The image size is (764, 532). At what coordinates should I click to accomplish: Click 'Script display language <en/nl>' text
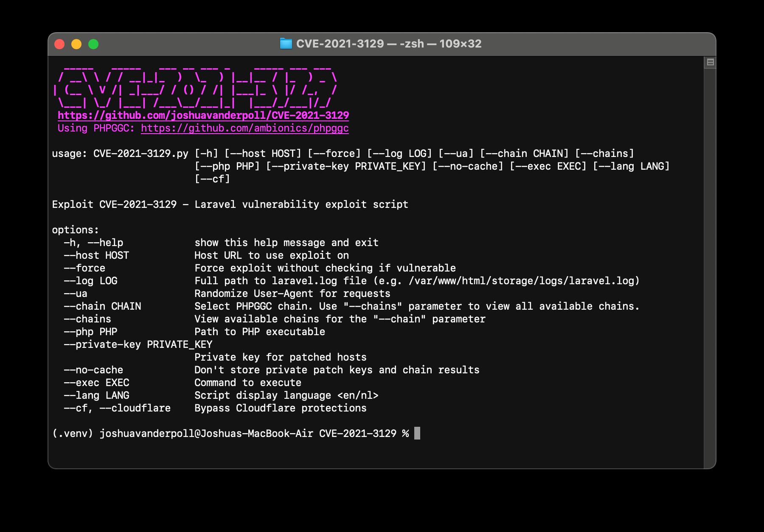pyautogui.click(x=286, y=395)
